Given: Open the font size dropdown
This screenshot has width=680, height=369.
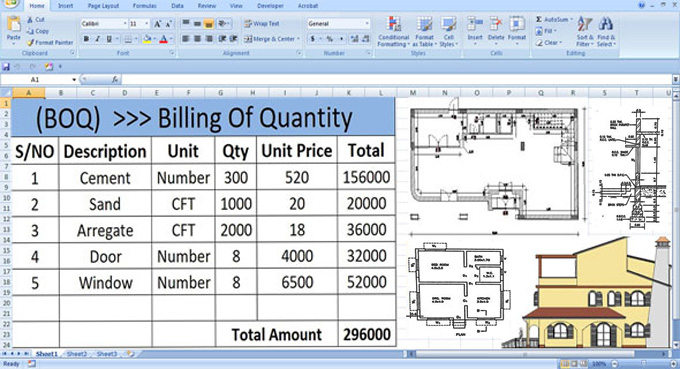Looking at the screenshot, I should point(147,24).
